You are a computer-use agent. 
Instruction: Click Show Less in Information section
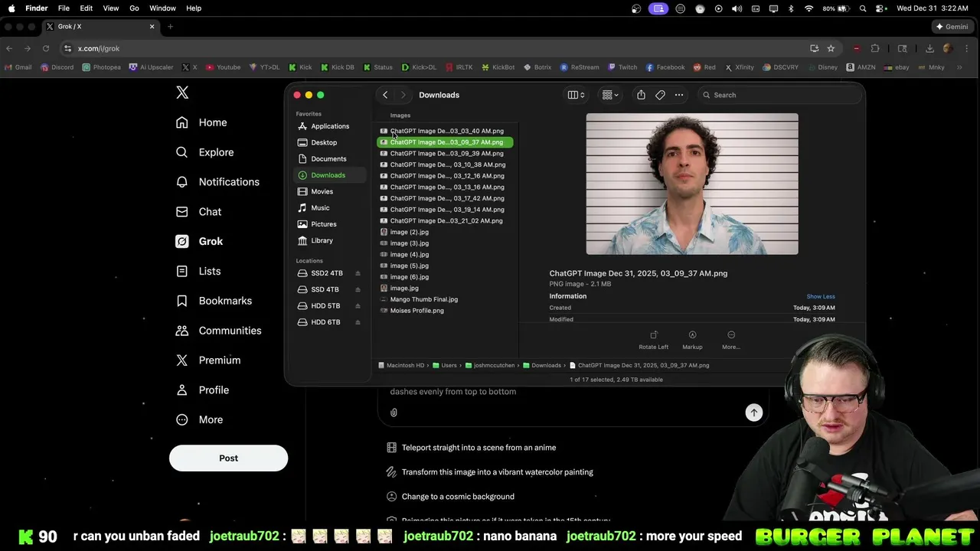pyautogui.click(x=821, y=296)
